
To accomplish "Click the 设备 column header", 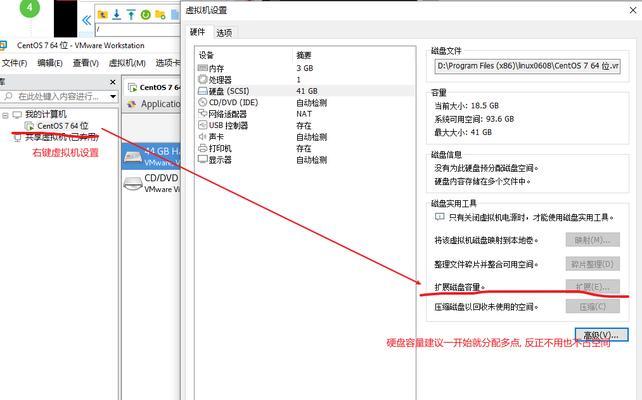I will pyautogui.click(x=206, y=55).
